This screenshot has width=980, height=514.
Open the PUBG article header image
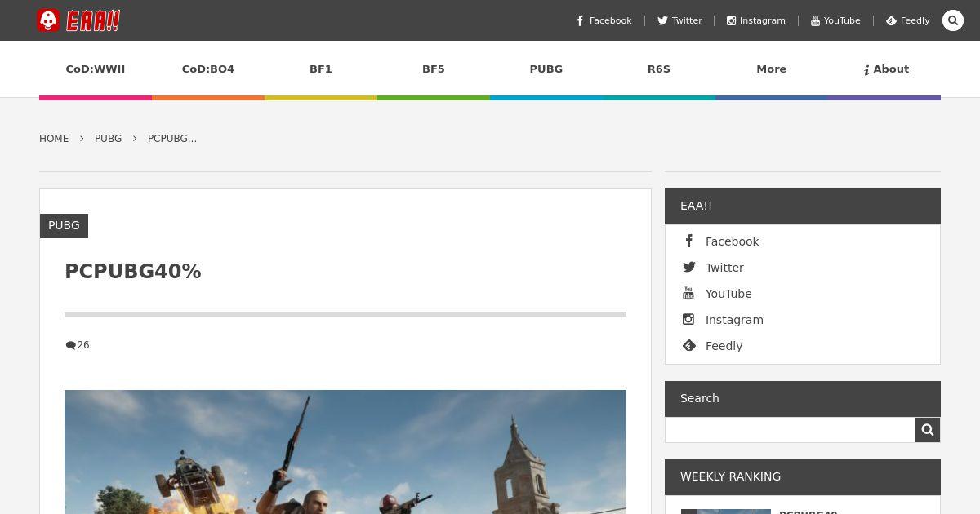coord(345,452)
